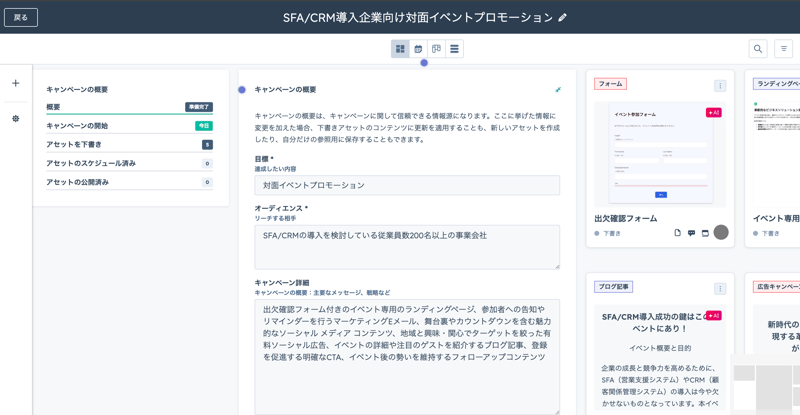Screen dimensions: 800x415
Task: Select the アセットのスケジュール済み step
Action: point(130,163)
